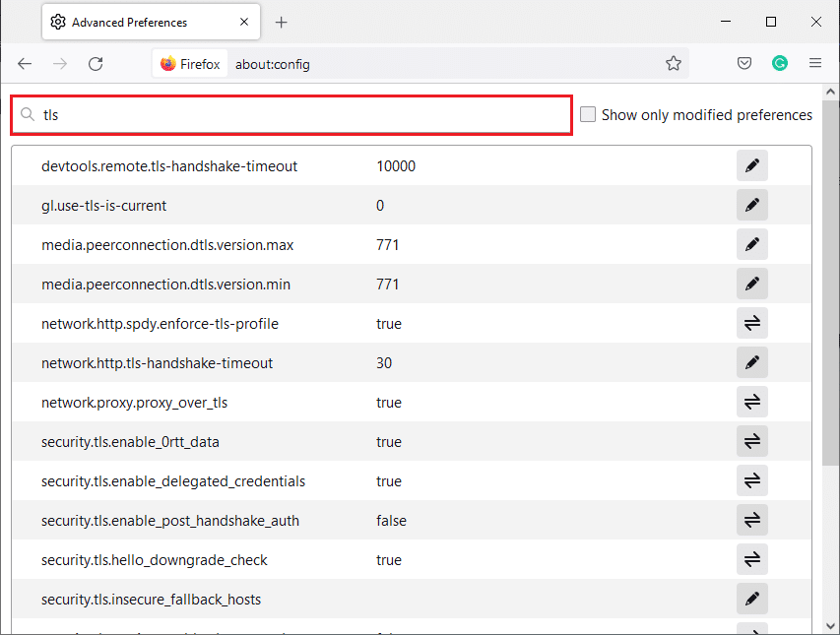The height and width of the screenshot is (635, 840).
Task: Click scrollbar up arrow
Action: (830, 92)
